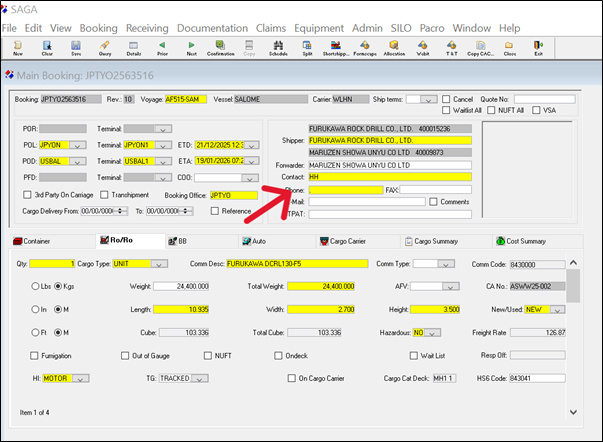Open the Confirmation toolbar icon

[220, 47]
